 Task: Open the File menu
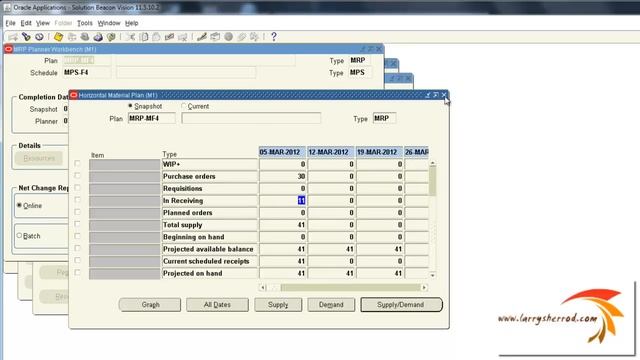[10, 23]
